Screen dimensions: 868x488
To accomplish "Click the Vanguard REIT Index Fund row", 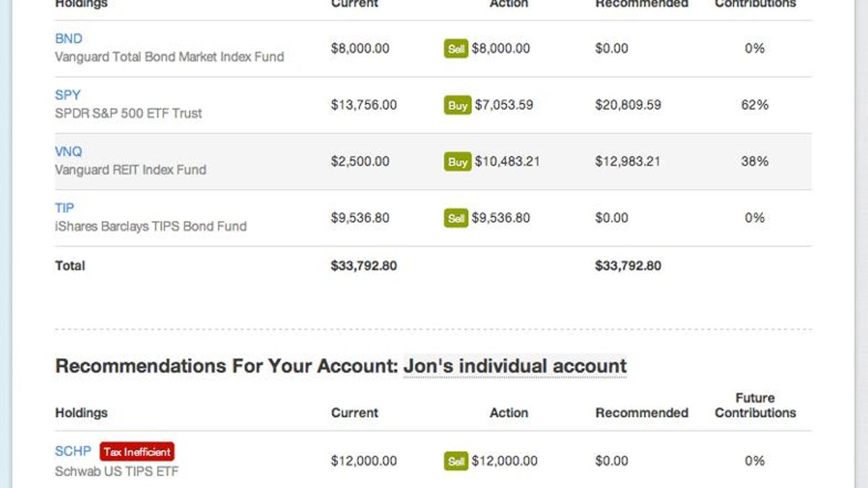I will click(x=130, y=170).
